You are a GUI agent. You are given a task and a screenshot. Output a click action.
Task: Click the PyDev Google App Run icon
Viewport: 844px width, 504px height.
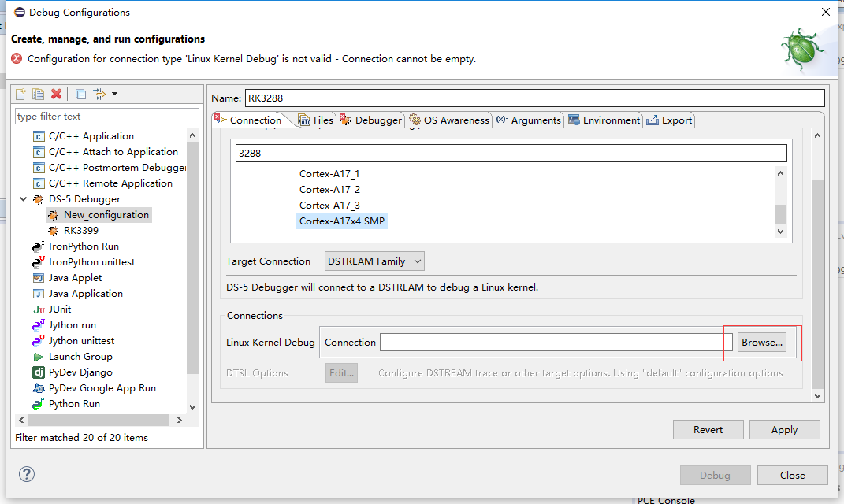point(38,387)
